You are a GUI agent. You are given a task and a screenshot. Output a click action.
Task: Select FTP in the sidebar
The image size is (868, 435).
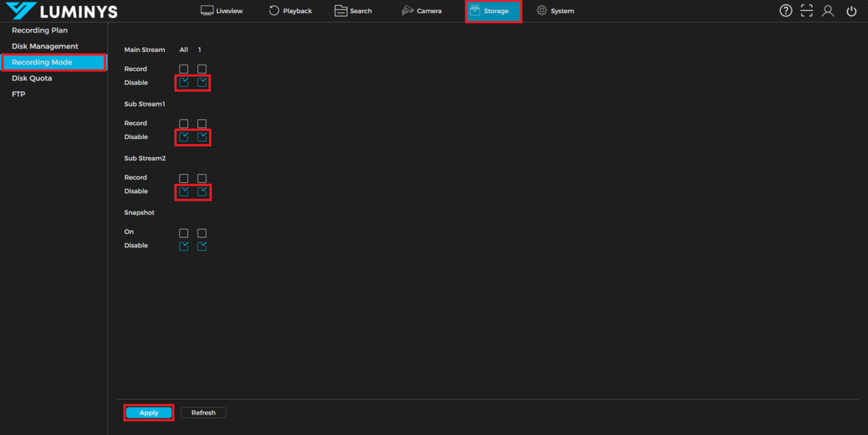pos(19,94)
